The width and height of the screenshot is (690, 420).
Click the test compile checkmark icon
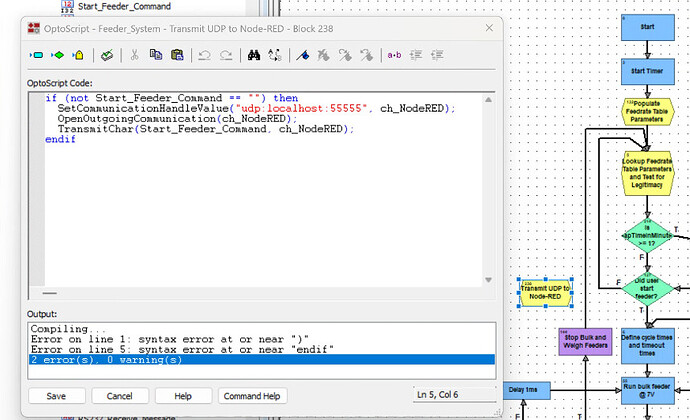tap(105, 55)
